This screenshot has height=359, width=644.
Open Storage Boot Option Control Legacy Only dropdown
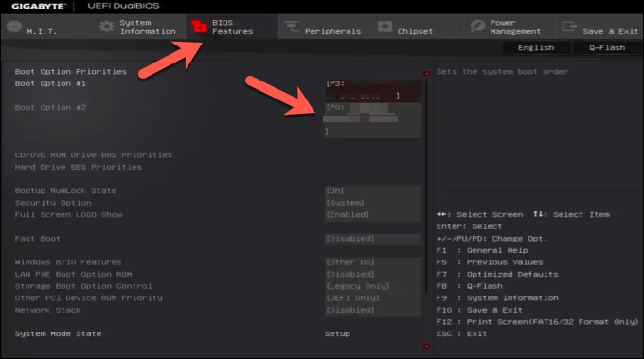coord(373,286)
